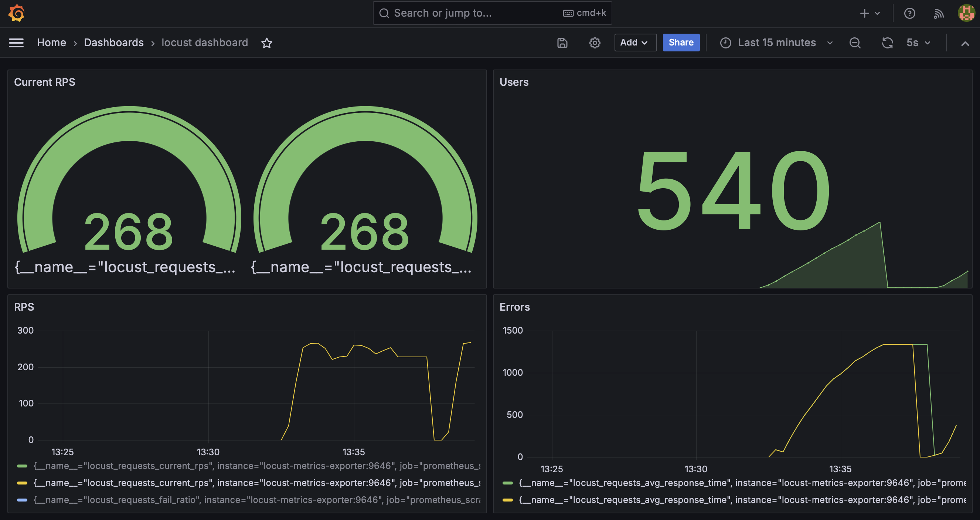
Task: Click the save dashboard icon
Action: click(x=562, y=43)
